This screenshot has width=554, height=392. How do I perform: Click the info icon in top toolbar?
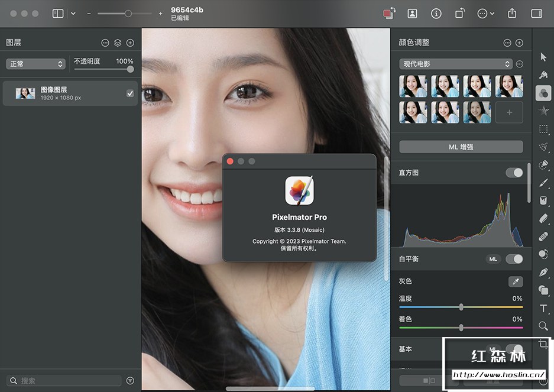(x=436, y=13)
